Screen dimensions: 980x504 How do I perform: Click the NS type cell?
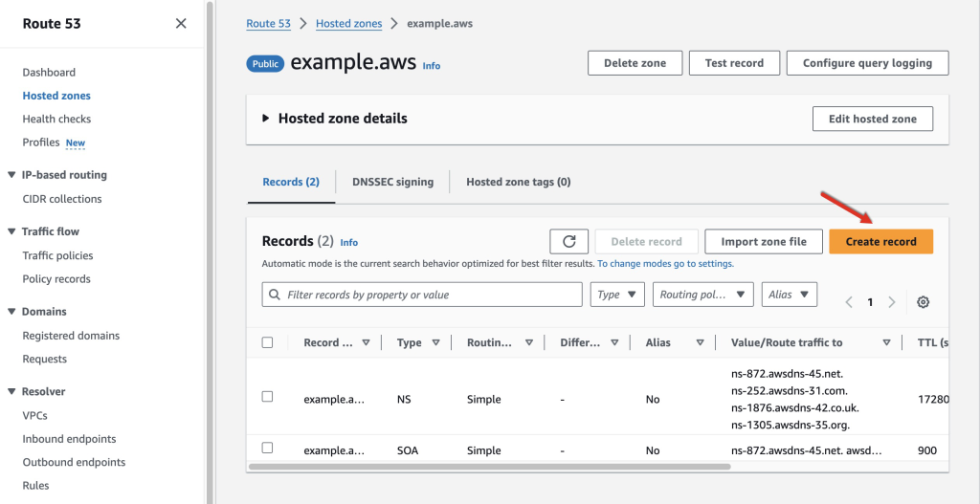click(x=404, y=399)
